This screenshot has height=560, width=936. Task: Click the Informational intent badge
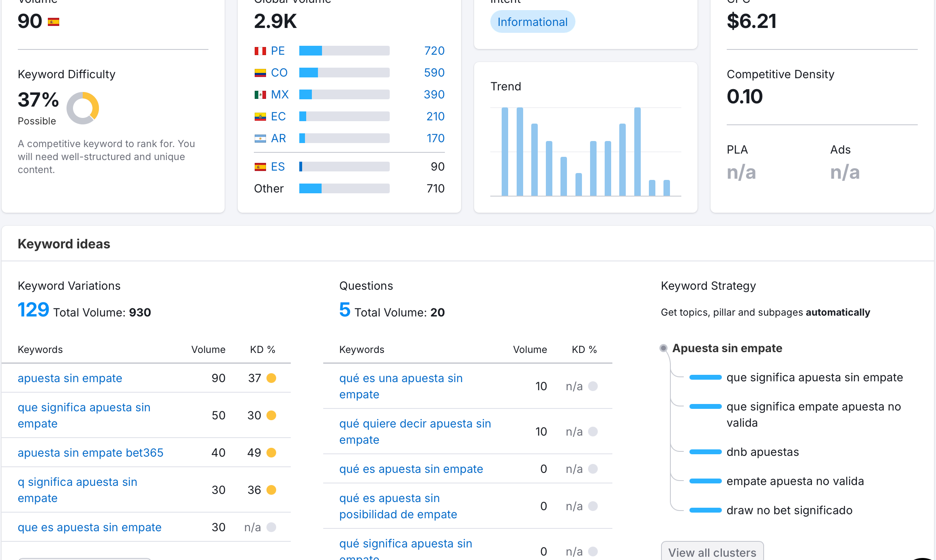point(532,22)
